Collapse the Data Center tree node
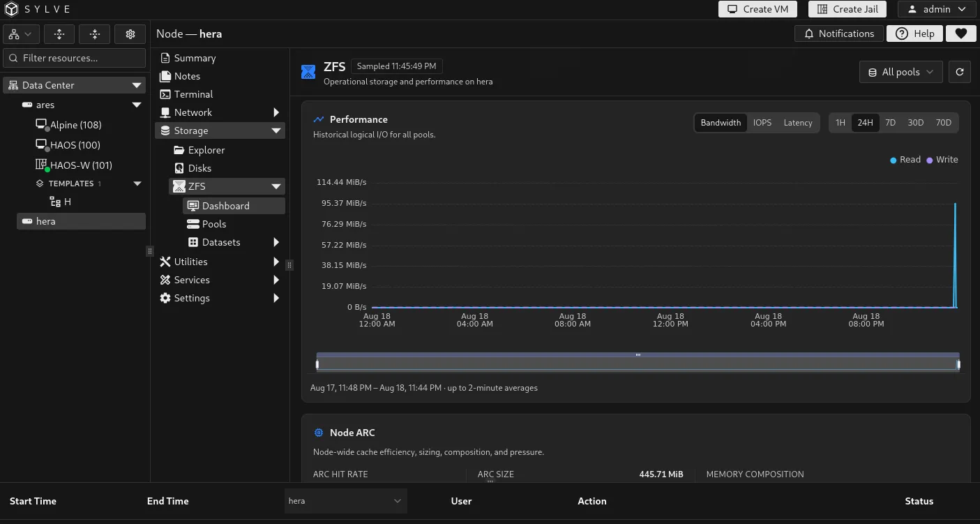Viewport: 980px width, 524px height. pyautogui.click(x=137, y=85)
